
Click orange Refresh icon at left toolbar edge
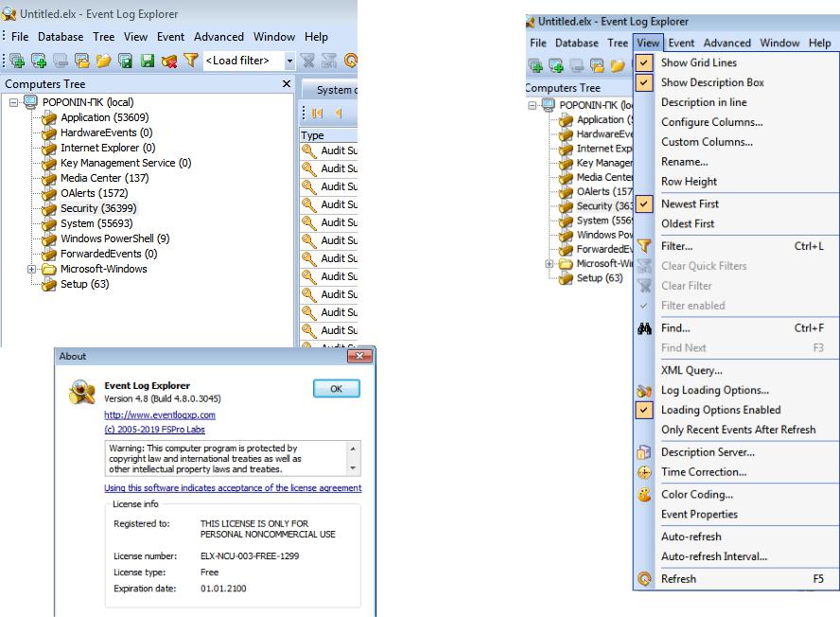(x=351, y=61)
